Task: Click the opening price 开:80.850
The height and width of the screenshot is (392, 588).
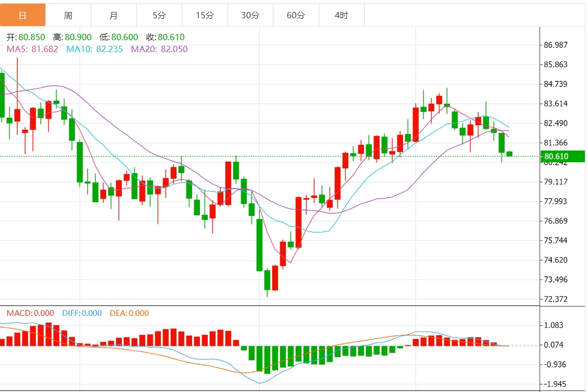Action: coord(26,37)
